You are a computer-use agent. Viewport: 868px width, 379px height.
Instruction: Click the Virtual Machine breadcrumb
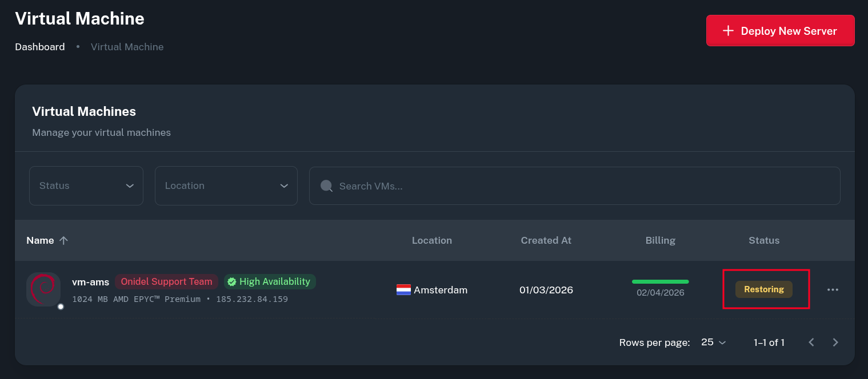click(x=127, y=47)
